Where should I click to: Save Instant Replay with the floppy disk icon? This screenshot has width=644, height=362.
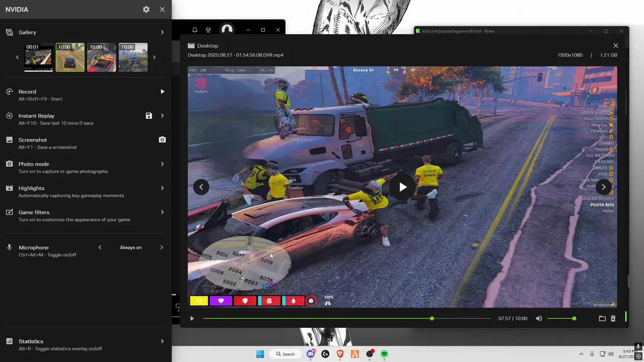click(x=149, y=116)
